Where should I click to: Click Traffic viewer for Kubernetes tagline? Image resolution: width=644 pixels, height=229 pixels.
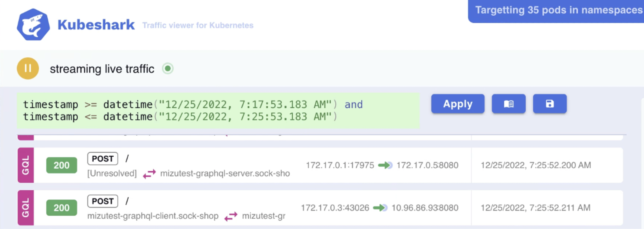tap(198, 25)
